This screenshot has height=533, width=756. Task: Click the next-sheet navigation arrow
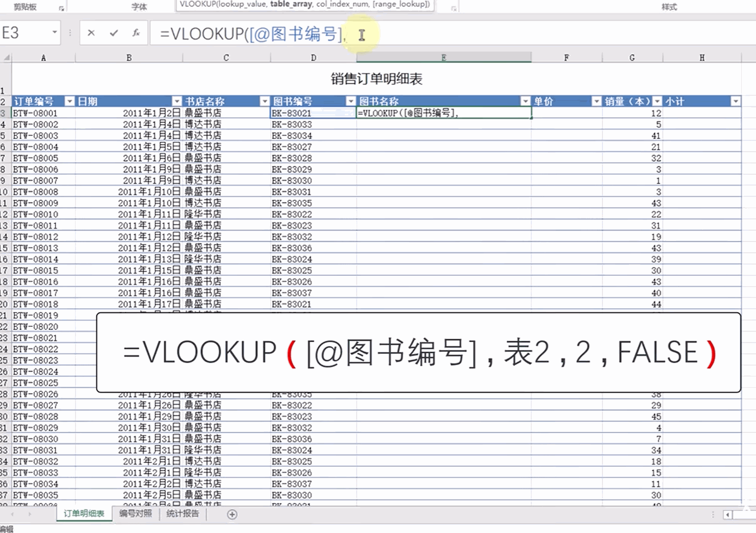click(29, 514)
